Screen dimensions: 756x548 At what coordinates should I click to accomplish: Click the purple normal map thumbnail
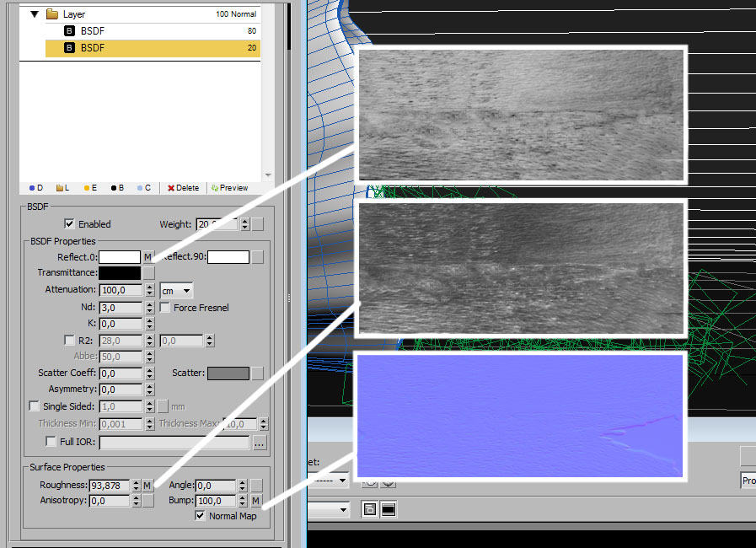coord(521,416)
